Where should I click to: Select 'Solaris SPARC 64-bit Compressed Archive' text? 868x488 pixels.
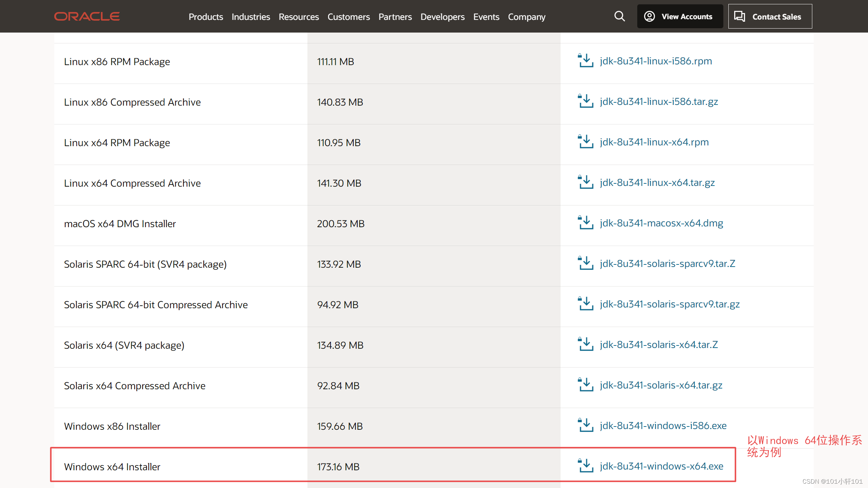pyautogui.click(x=156, y=305)
